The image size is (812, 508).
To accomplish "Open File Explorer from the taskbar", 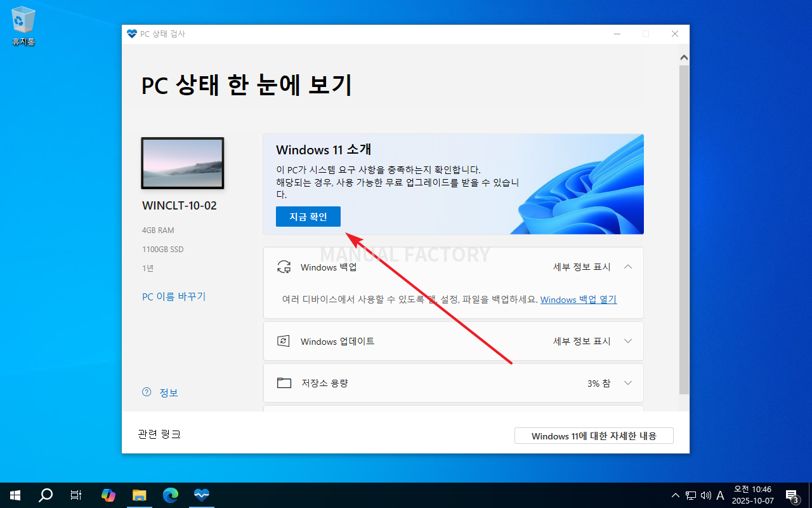I will [140, 495].
